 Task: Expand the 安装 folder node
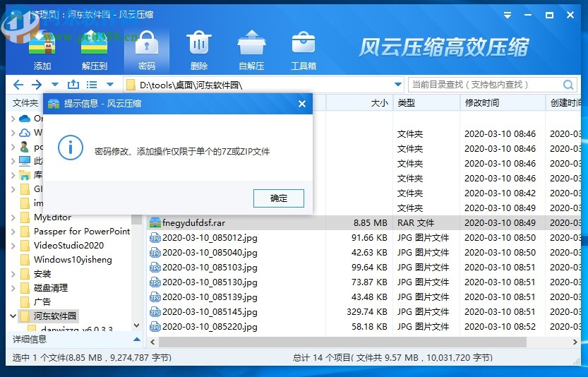pyautogui.click(x=13, y=274)
